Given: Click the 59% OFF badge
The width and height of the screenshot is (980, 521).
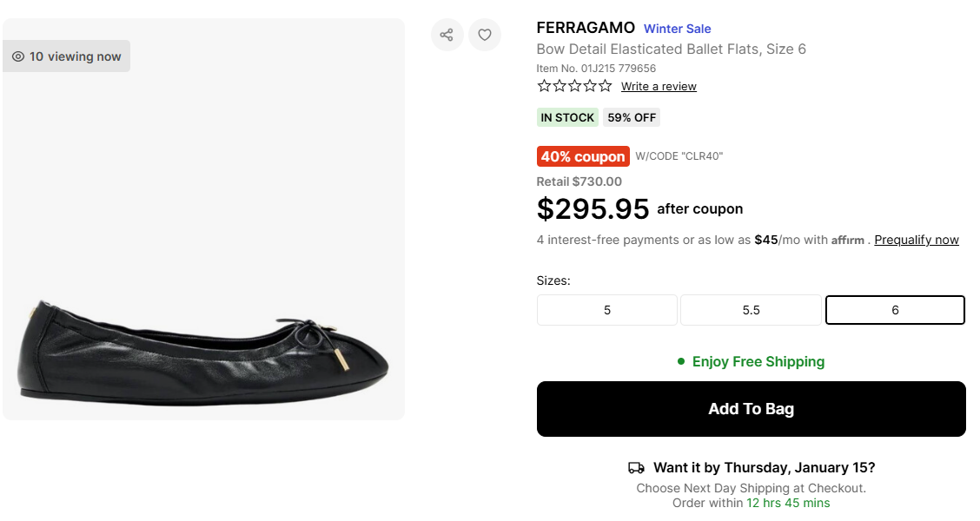Looking at the screenshot, I should click(632, 117).
